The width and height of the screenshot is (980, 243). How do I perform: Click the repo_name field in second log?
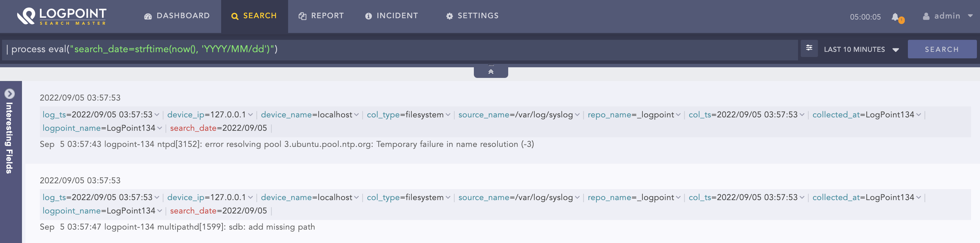609,197
